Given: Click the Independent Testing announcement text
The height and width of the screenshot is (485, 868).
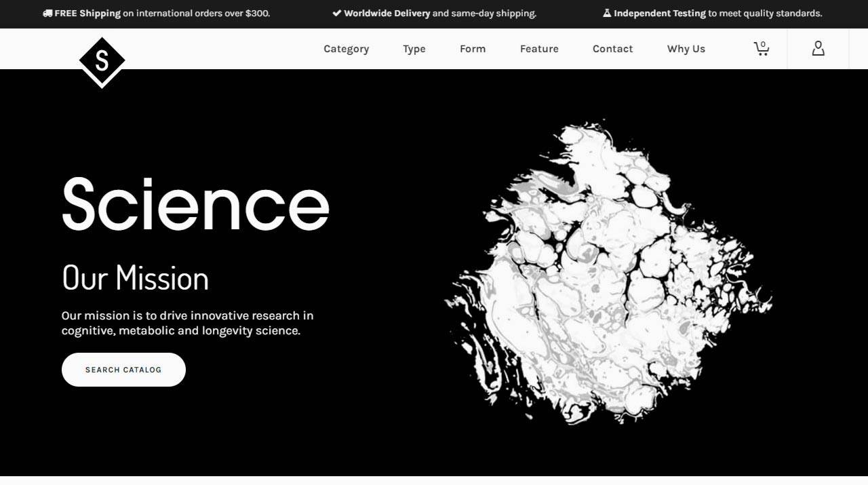Looking at the screenshot, I should tap(717, 14).
